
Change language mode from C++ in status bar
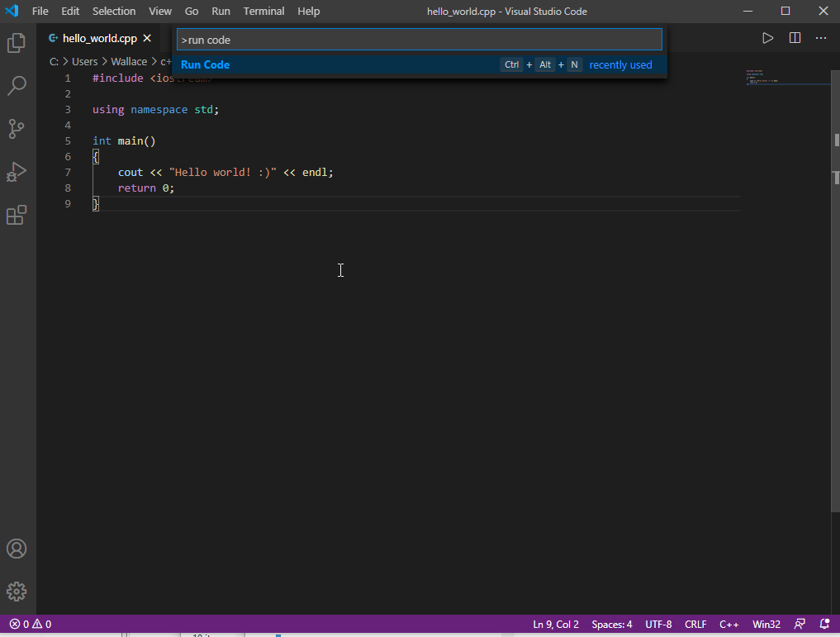[x=728, y=625]
